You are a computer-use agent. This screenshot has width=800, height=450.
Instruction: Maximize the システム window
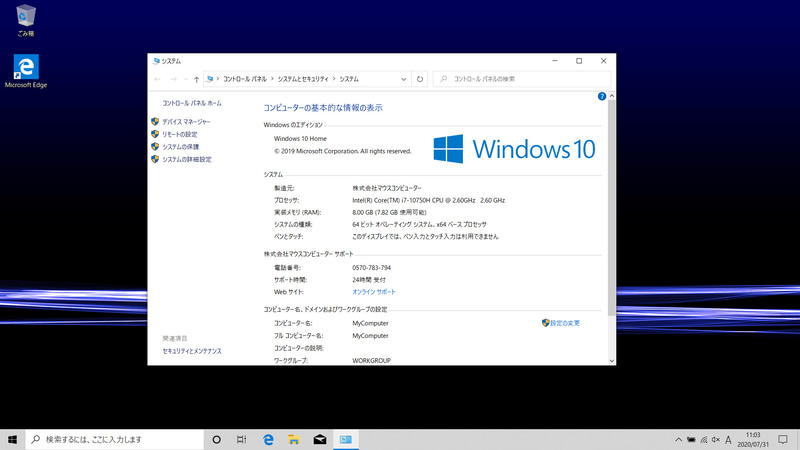(579, 61)
